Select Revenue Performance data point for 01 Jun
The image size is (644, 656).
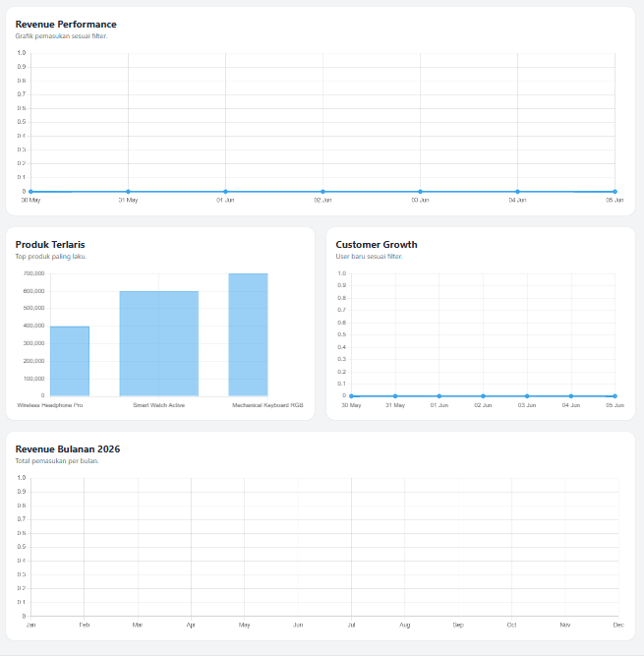point(225,192)
